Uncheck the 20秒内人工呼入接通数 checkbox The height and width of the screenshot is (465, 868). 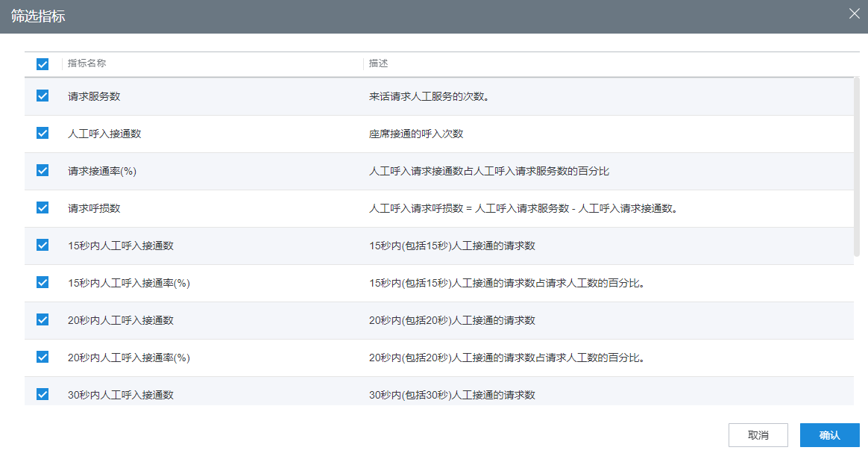(x=43, y=319)
